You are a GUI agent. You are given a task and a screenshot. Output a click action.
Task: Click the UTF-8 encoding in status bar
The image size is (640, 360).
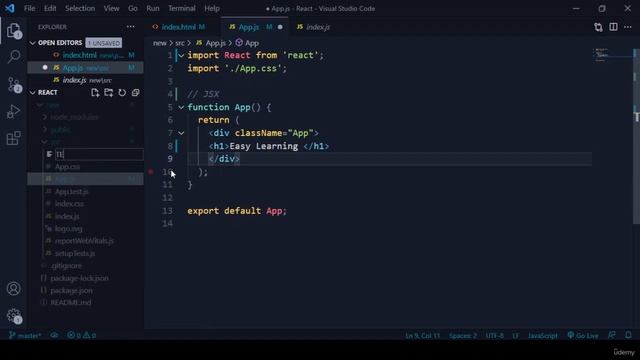tap(495, 336)
